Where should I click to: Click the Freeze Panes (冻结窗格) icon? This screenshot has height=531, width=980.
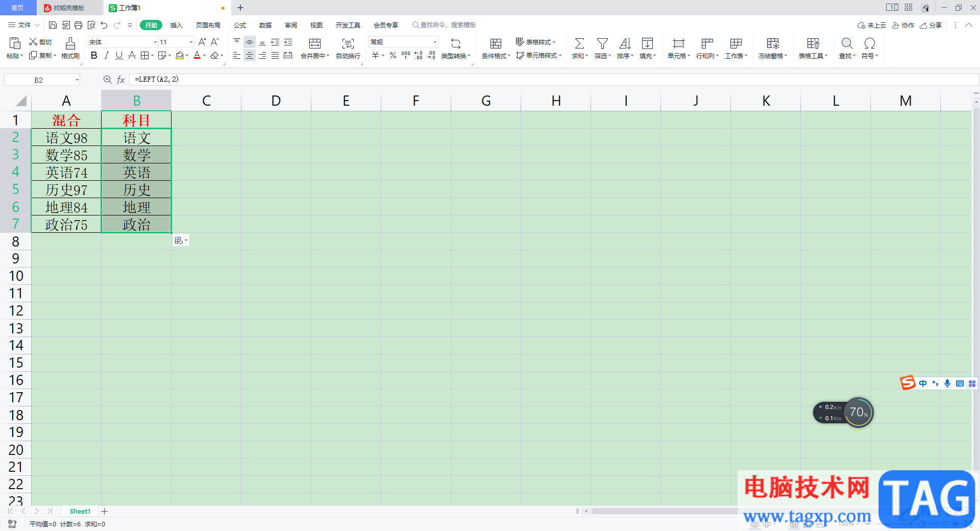point(773,43)
